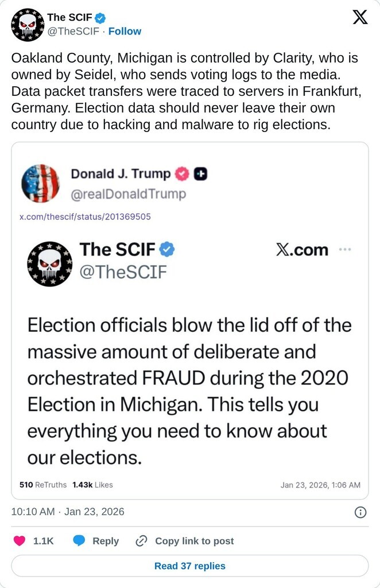The width and height of the screenshot is (380, 588).
Task: Click Copy link to post
Action: 194,541
